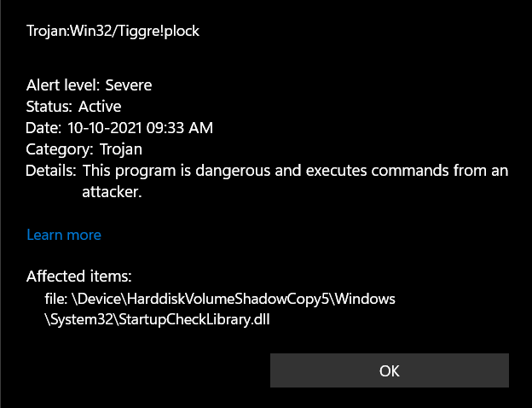Click the word 'Windows' in file path

366,299
